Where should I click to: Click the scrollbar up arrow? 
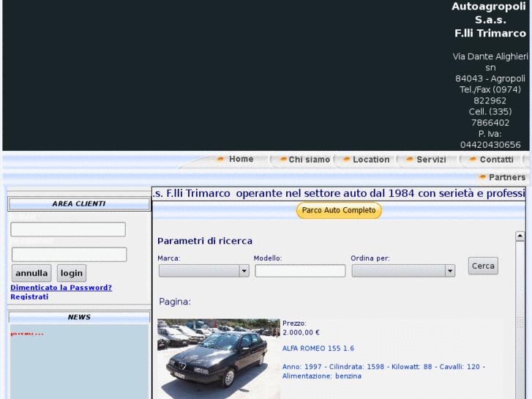(520, 236)
